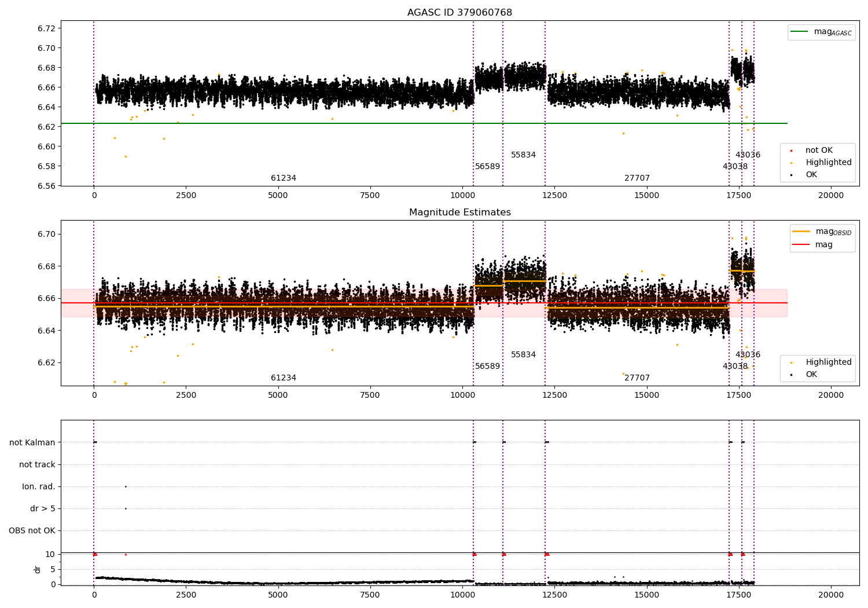
Task: Click the 'not track' axis label
Action: tap(37, 465)
